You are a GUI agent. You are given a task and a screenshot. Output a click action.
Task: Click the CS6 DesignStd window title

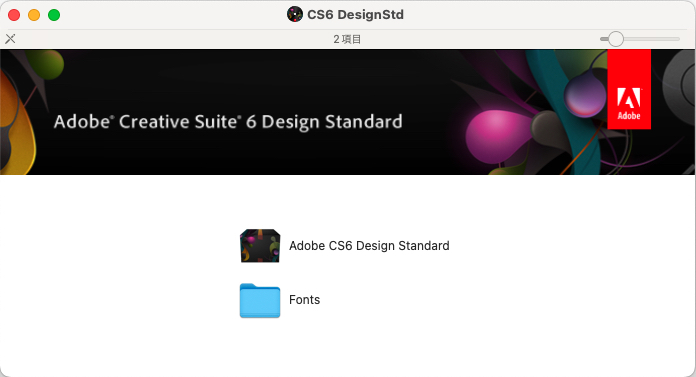click(356, 15)
